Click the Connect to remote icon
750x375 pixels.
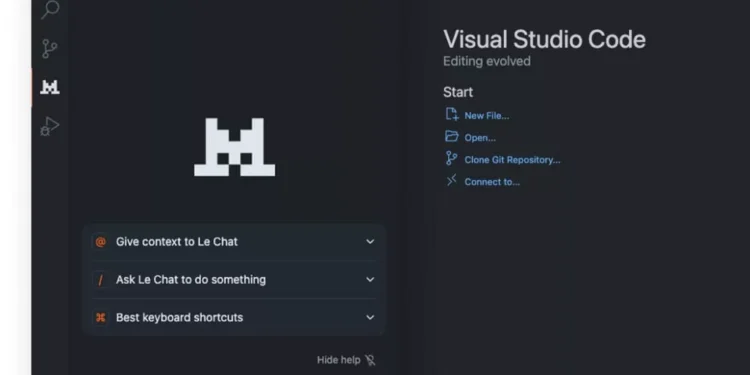point(452,180)
